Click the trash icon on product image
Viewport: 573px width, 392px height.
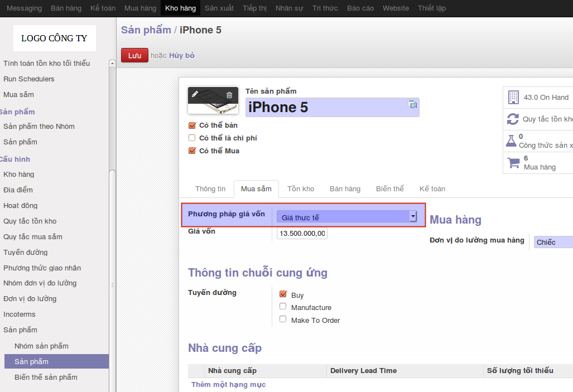pyautogui.click(x=229, y=95)
